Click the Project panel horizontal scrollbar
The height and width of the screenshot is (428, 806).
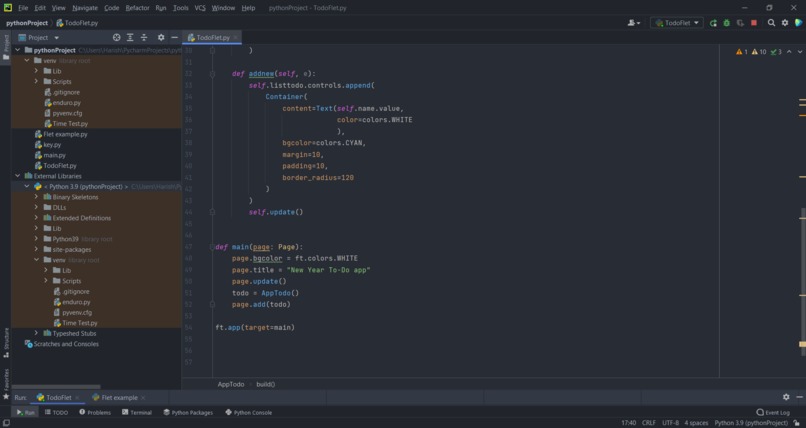click(x=56, y=387)
